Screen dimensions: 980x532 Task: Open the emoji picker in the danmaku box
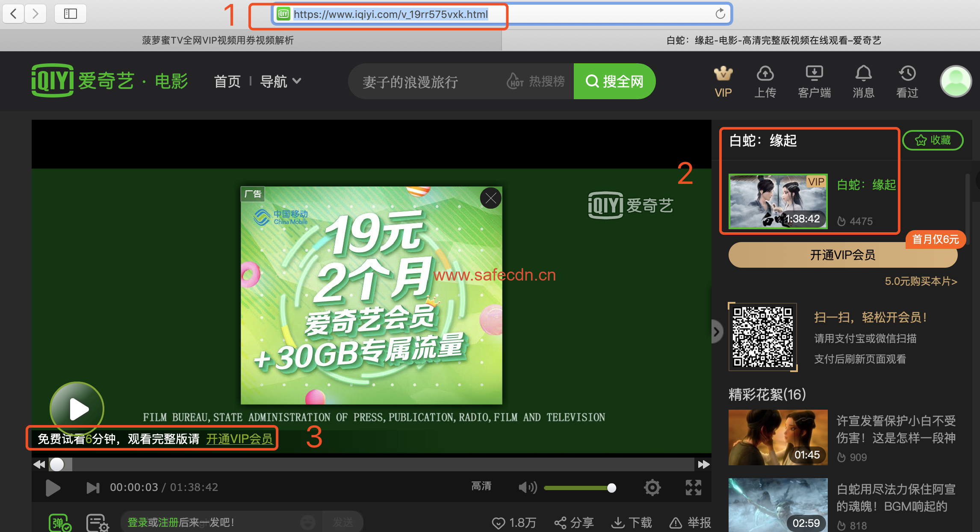point(307,523)
